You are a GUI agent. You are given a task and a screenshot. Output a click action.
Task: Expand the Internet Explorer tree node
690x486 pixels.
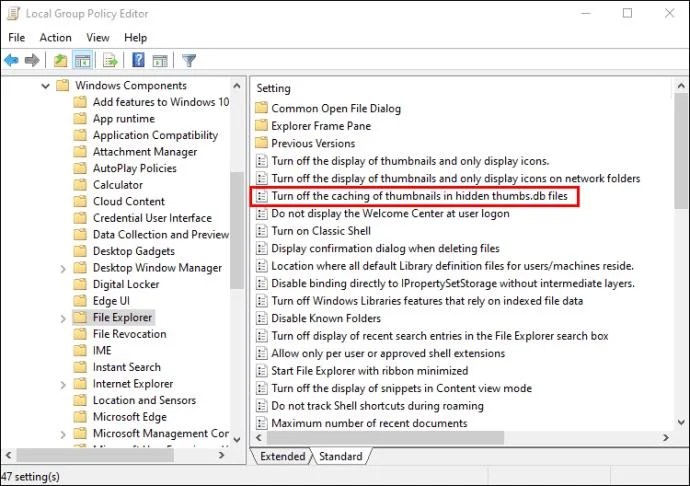coord(63,384)
